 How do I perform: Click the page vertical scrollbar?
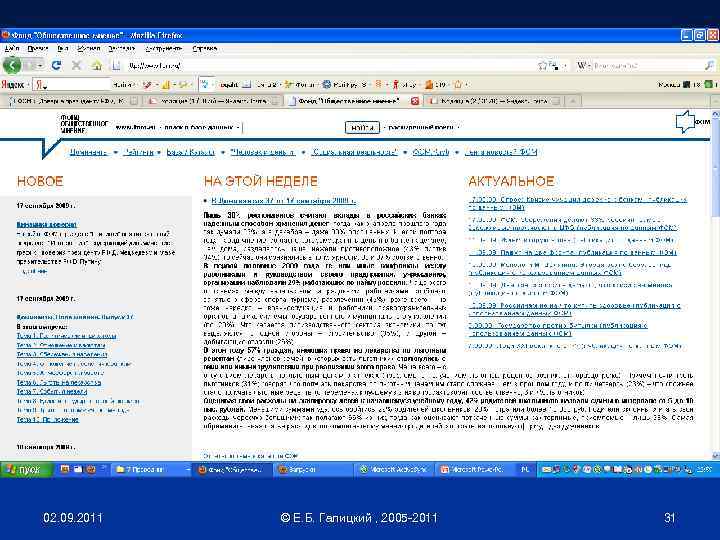tap(715, 285)
